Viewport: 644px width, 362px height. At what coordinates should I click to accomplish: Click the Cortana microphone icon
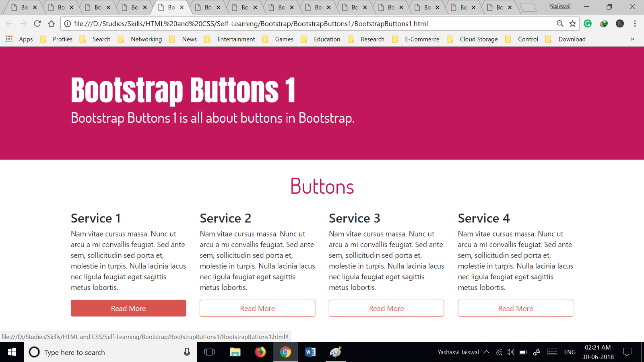pyautogui.click(x=187, y=352)
